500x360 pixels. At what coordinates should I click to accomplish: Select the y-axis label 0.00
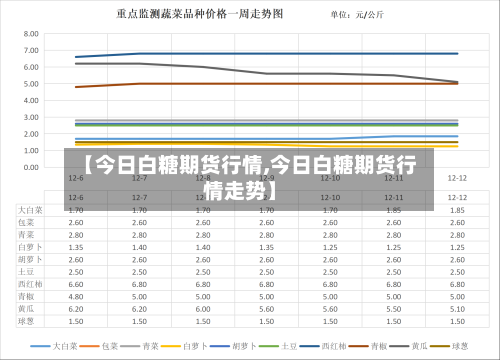(x=31, y=167)
